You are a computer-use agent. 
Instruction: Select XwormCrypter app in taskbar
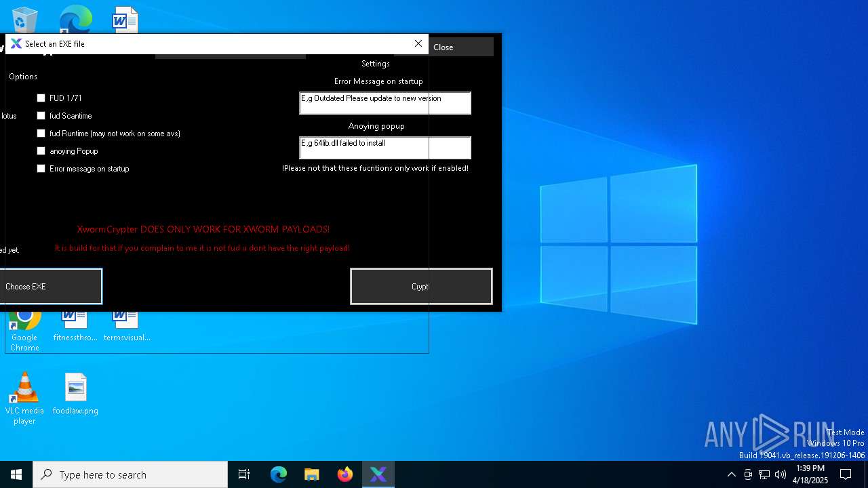click(x=378, y=474)
